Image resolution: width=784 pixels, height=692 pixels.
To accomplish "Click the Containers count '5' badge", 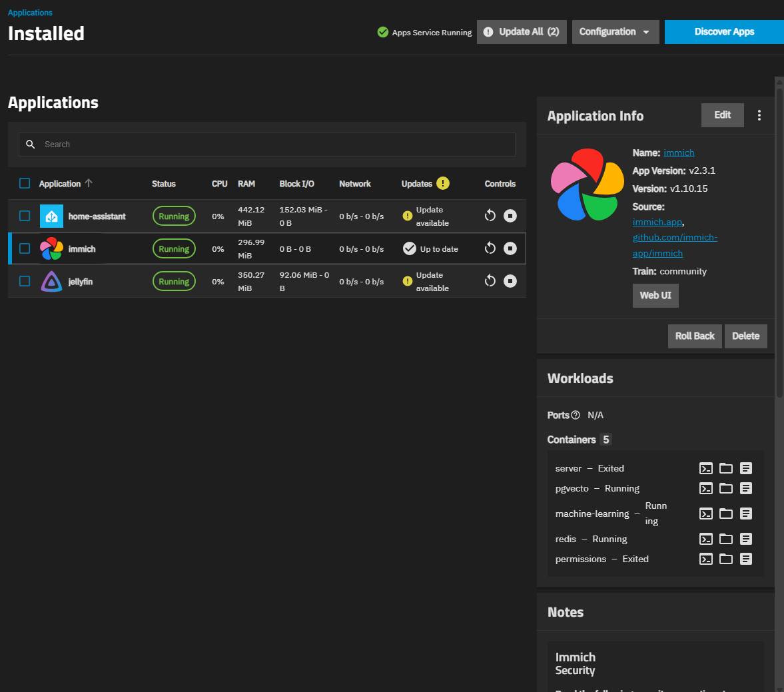I will point(606,440).
